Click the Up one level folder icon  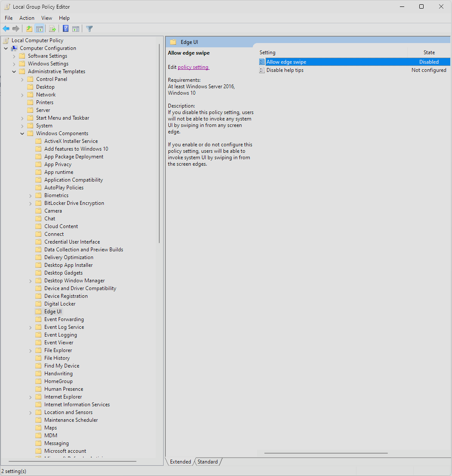(x=29, y=29)
